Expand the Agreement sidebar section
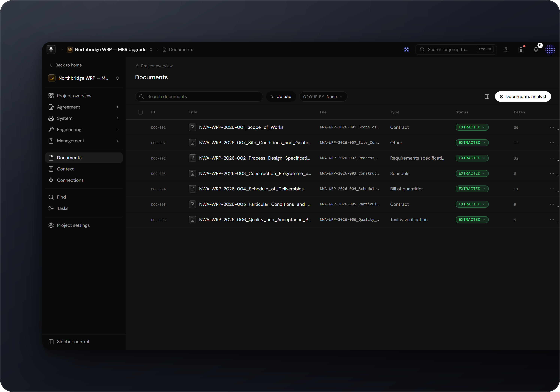Viewport: 560px width, 392px height. click(x=117, y=107)
